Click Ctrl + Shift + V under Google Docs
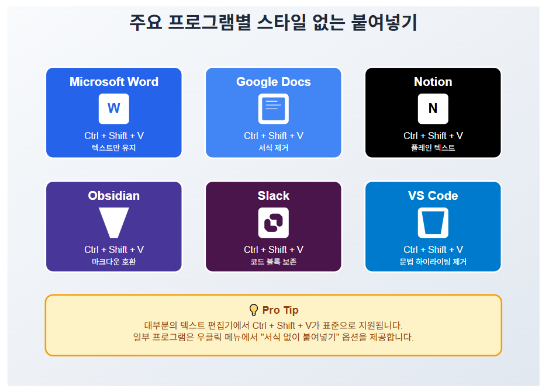This screenshot has height=392, width=549. 274,136
